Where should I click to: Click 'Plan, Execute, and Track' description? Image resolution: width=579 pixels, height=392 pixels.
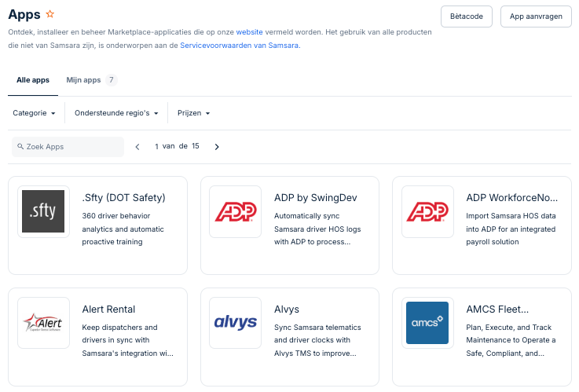511,340
